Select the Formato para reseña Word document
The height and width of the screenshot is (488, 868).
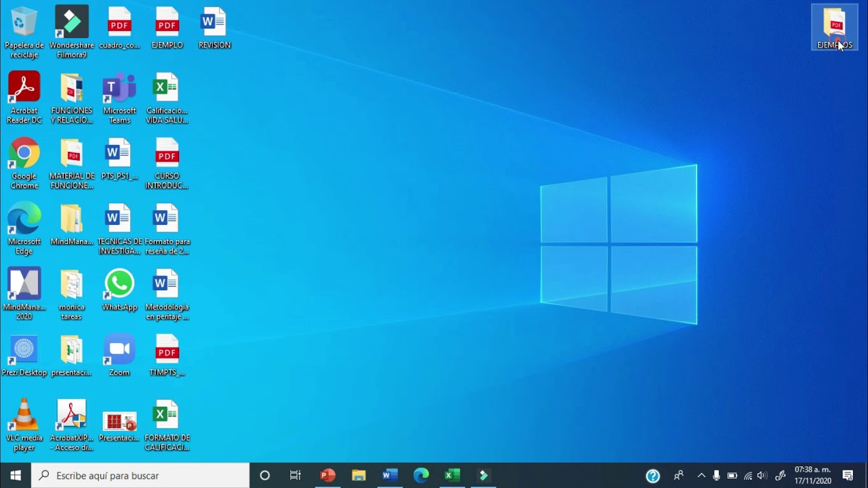point(167,229)
